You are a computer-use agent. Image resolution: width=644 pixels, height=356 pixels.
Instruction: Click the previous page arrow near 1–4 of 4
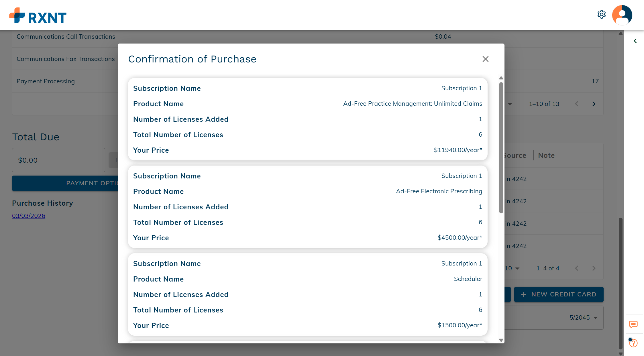tap(577, 268)
